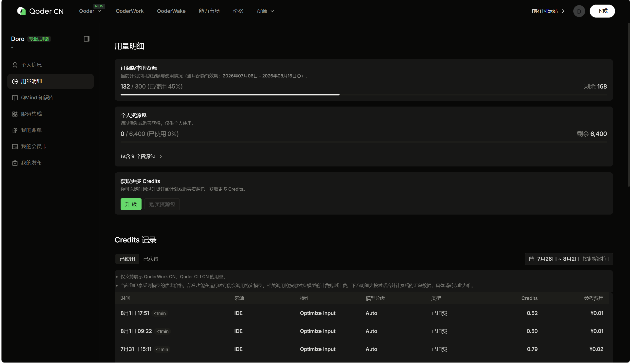Click the Doro account name
The height and width of the screenshot is (364, 631).
[18, 39]
